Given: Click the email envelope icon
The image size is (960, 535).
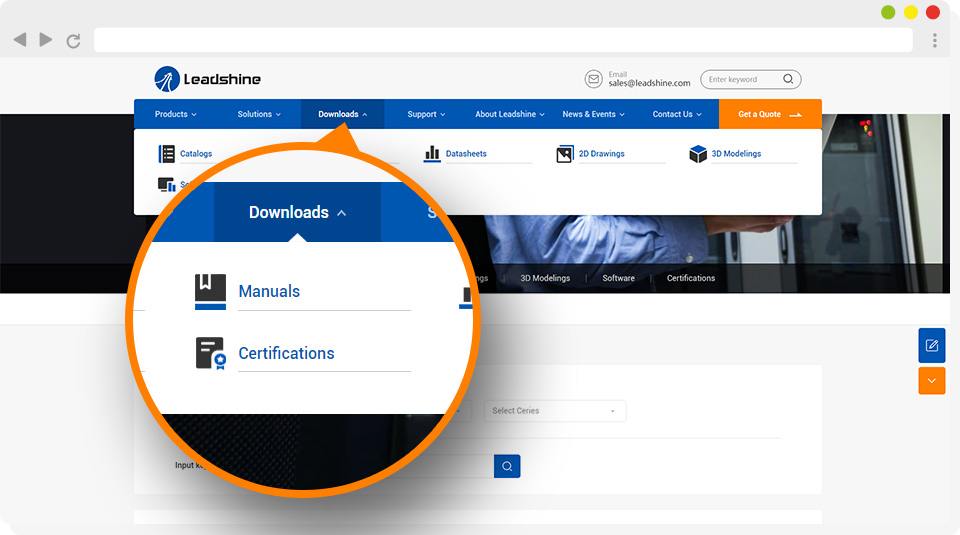Looking at the screenshot, I should tap(593, 79).
